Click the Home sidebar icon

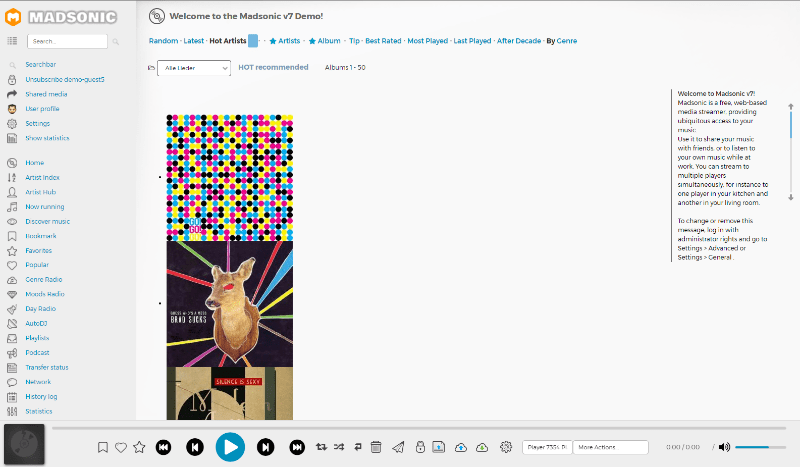(12, 163)
